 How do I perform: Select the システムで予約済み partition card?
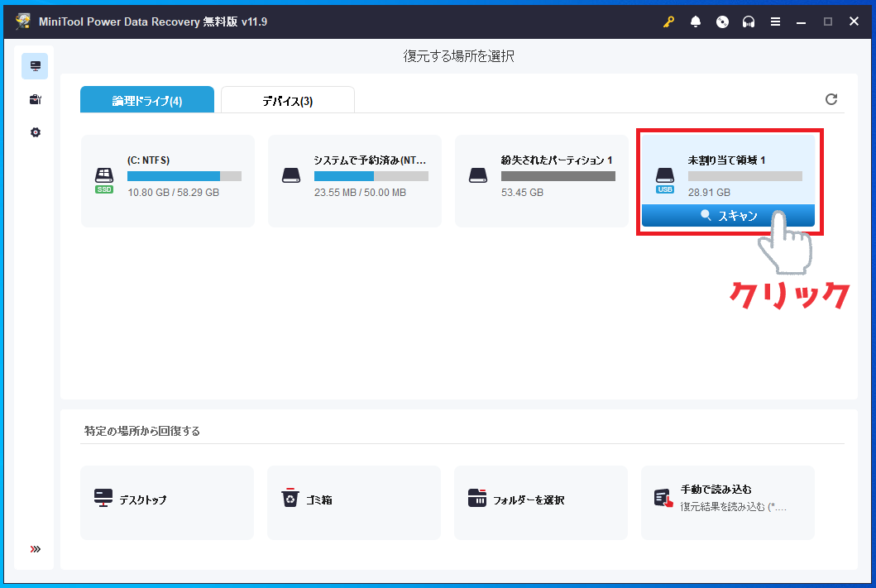(x=355, y=181)
